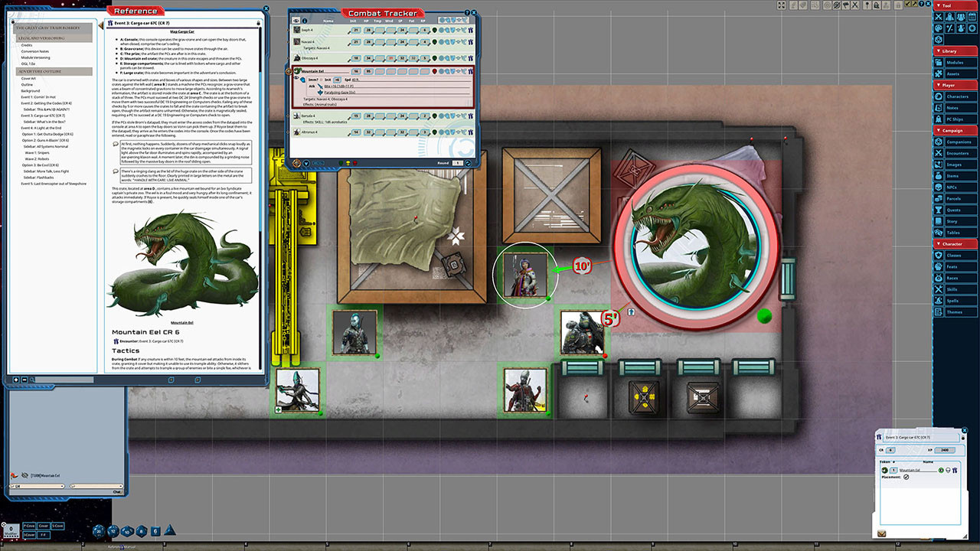980x551 pixels.
Task: Toggle global visibility eye in Combat Tracker
Action: tap(296, 21)
